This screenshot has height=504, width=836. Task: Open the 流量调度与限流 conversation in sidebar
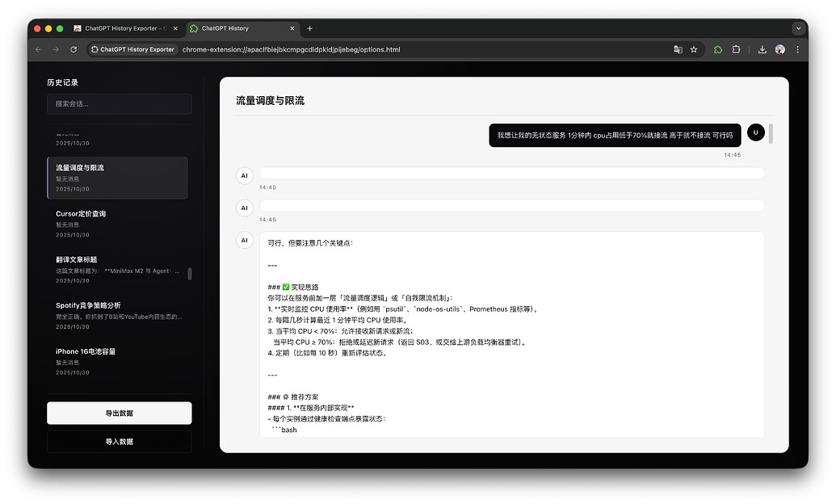[117, 178]
